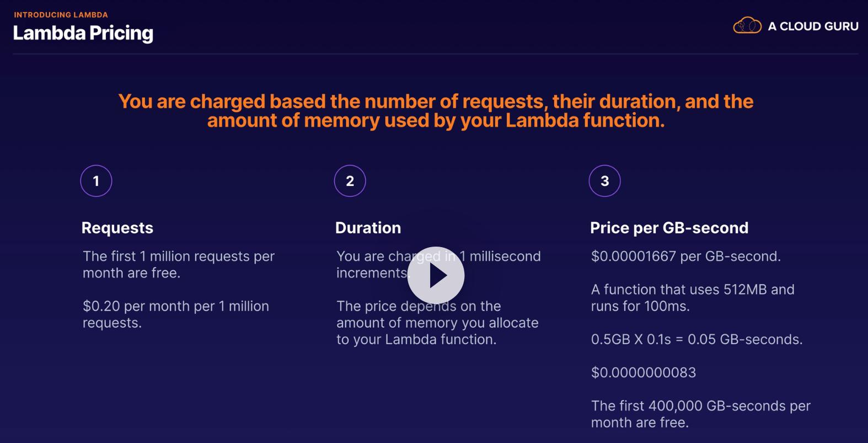
Task: Click the $0.0000000083 price value
Action: coord(643,372)
